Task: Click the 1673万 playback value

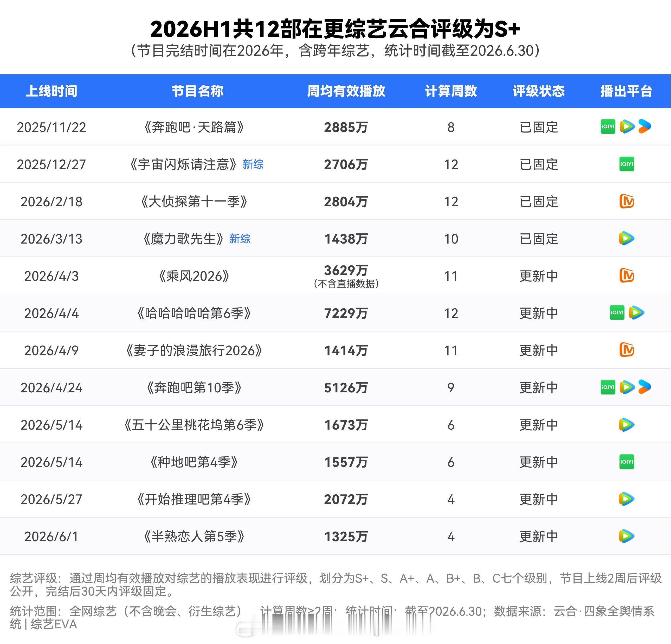Action: 346,425
